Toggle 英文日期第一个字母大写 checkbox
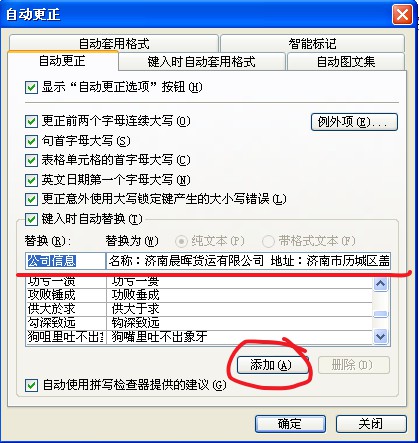The image size is (419, 443). pos(31,180)
